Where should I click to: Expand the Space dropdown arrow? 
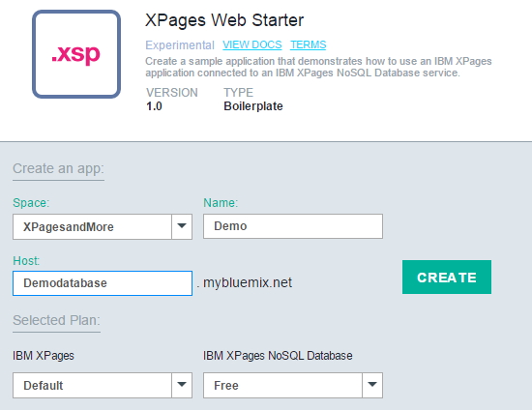182,226
